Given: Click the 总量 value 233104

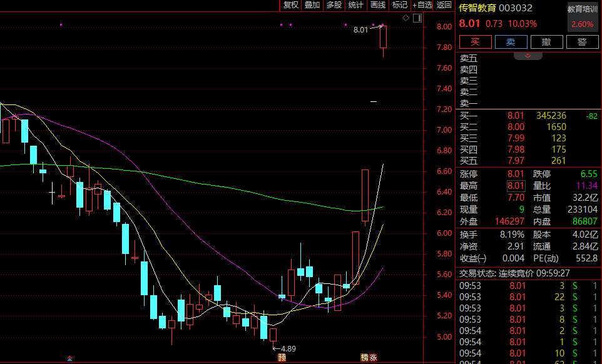Looking at the screenshot, I should 583,210.
